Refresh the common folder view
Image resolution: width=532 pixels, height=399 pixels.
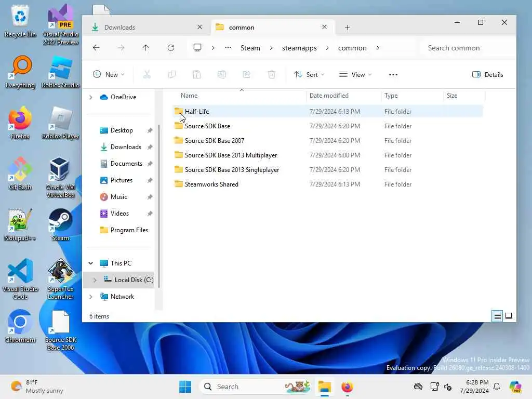point(170,48)
